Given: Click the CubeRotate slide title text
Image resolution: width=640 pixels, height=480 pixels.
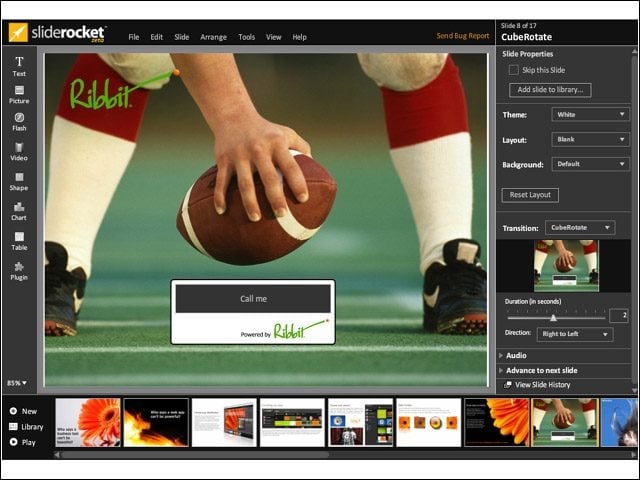Looking at the screenshot, I should pos(526,37).
